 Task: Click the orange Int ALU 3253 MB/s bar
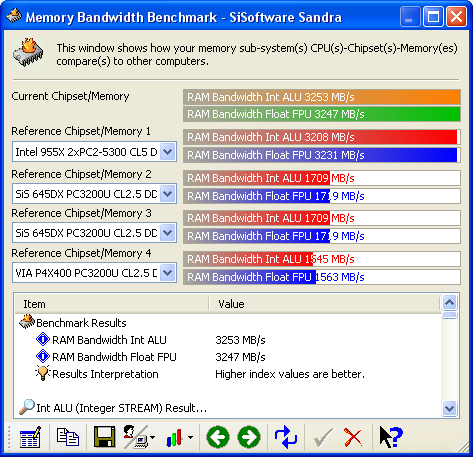coord(322,97)
